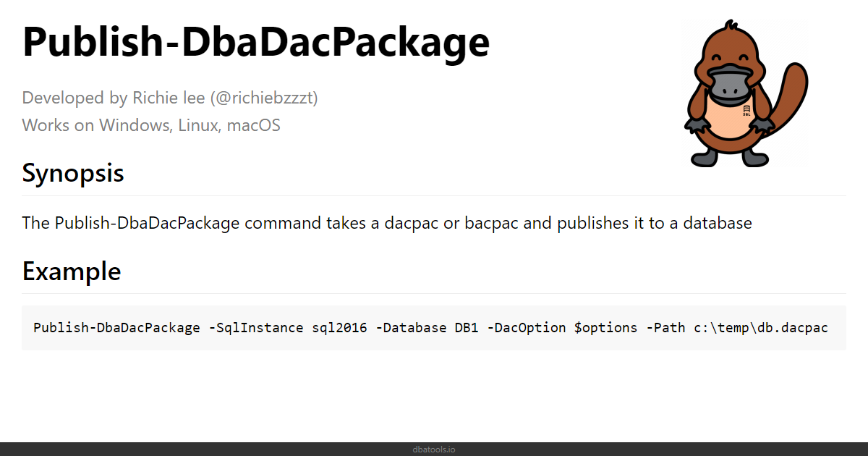
Task: Click the Publish-DbaDacPackage page title
Action: point(256,41)
